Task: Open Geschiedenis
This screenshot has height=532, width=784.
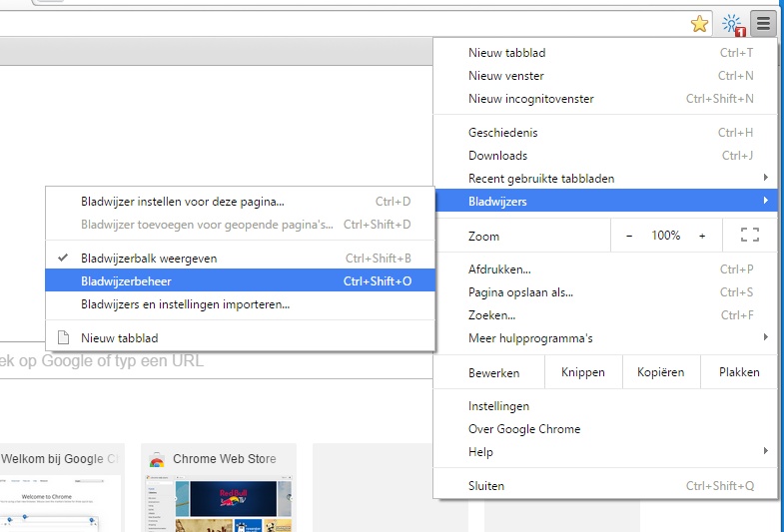Action: pos(605,133)
